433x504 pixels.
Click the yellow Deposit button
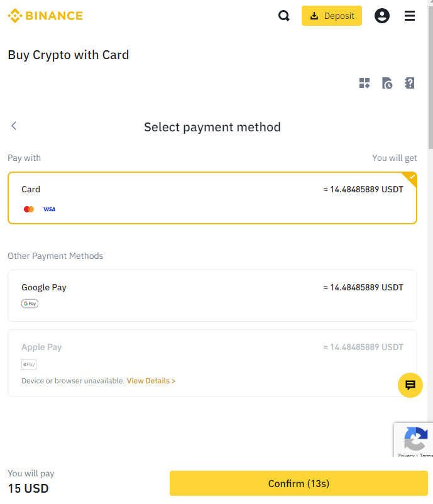(331, 16)
